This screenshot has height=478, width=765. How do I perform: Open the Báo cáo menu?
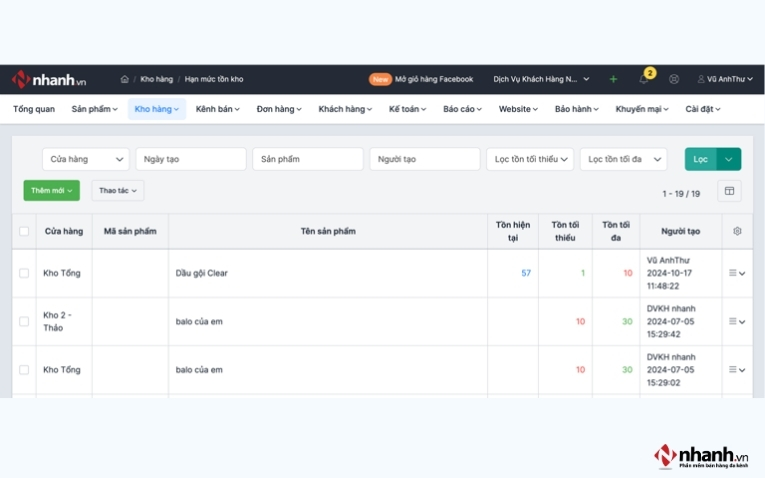(x=462, y=109)
